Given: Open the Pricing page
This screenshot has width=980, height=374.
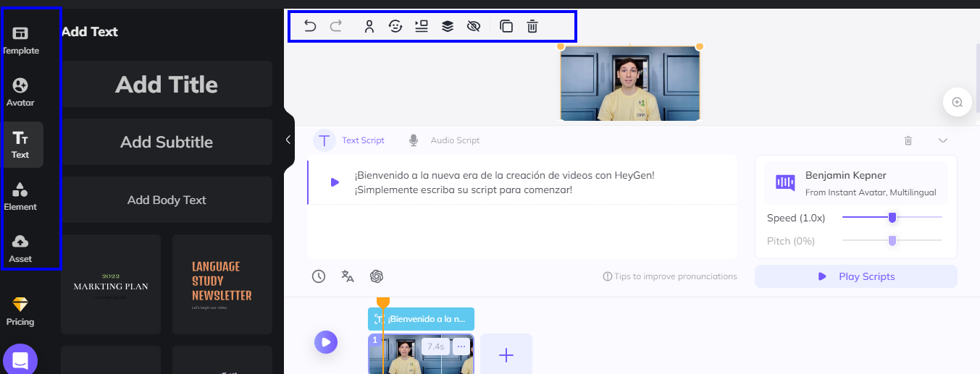Looking at the screenshot, I should [x=20, y=312].
